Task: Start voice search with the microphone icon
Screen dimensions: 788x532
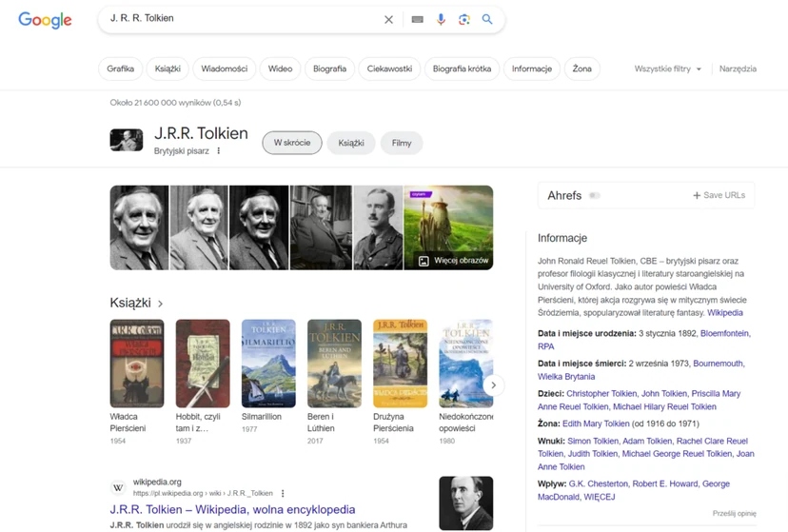Action: coord(441,20)
